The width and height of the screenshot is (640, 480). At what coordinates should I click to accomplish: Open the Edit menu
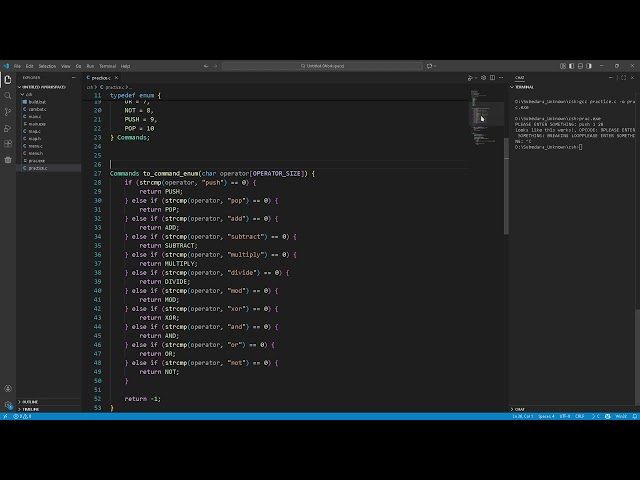pyautogui.click(x=29, y=66)
